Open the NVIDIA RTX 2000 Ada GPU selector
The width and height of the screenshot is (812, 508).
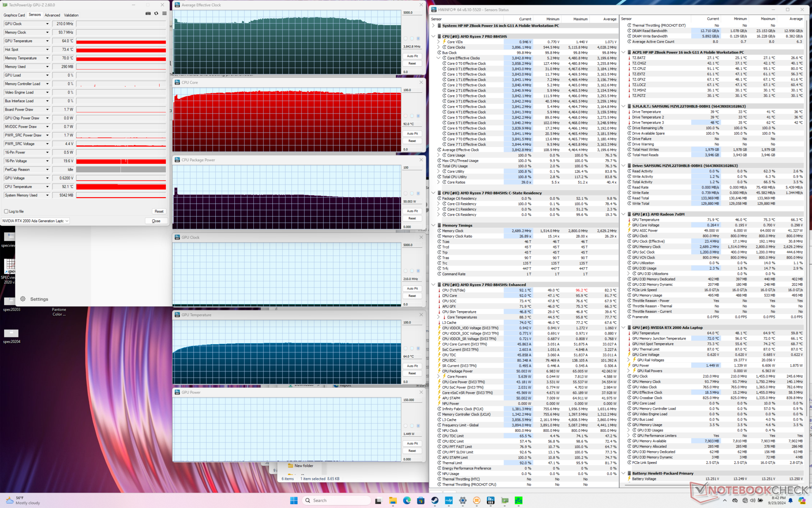pos(36,221)
